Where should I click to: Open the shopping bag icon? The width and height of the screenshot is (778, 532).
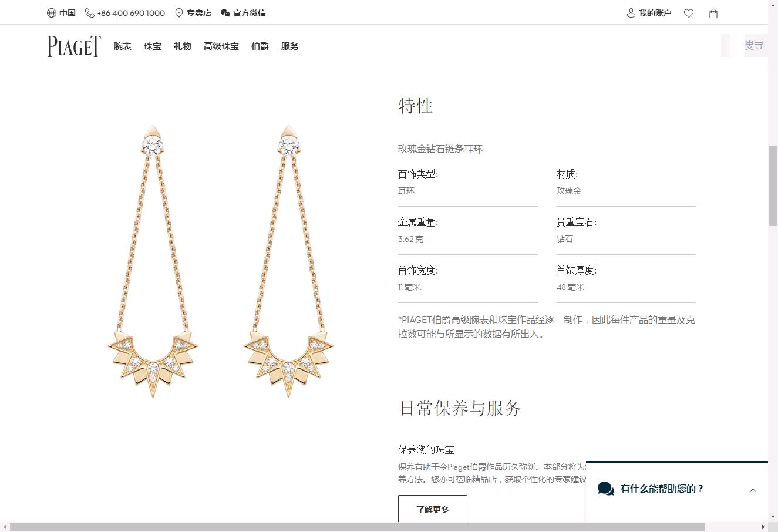(713, 14)
